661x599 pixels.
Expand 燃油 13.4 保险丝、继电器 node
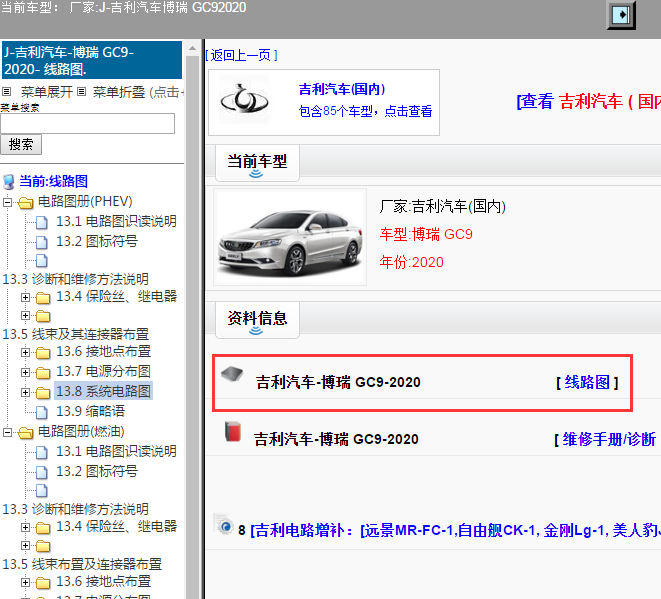pyautogui.click(x=25, y=527)
